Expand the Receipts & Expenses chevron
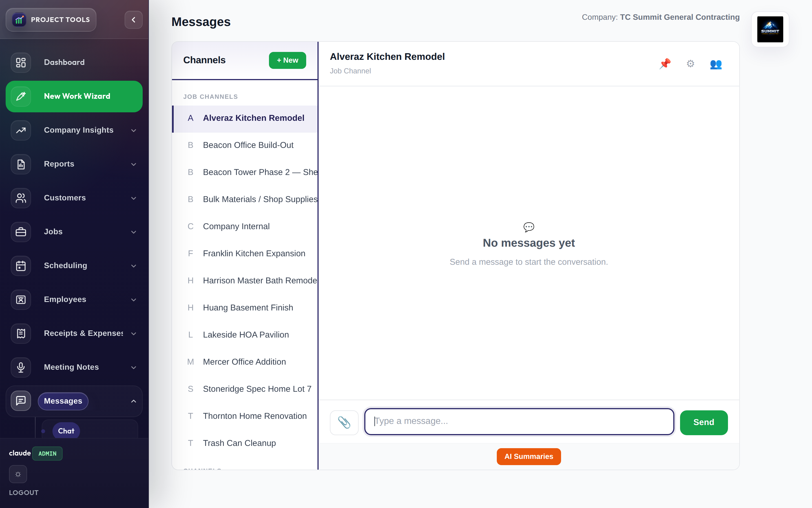 pos(134,334)
